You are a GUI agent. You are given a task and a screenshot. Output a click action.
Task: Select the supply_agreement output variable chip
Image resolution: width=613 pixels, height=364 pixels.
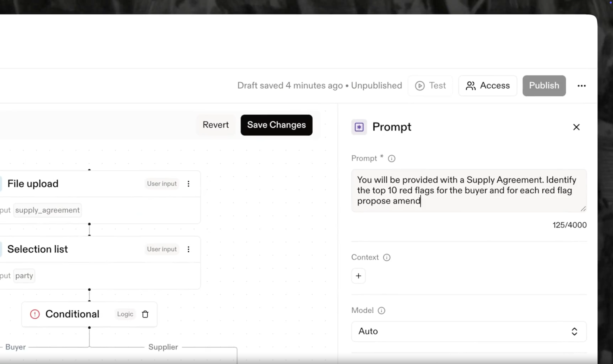(x=47, y=210)
